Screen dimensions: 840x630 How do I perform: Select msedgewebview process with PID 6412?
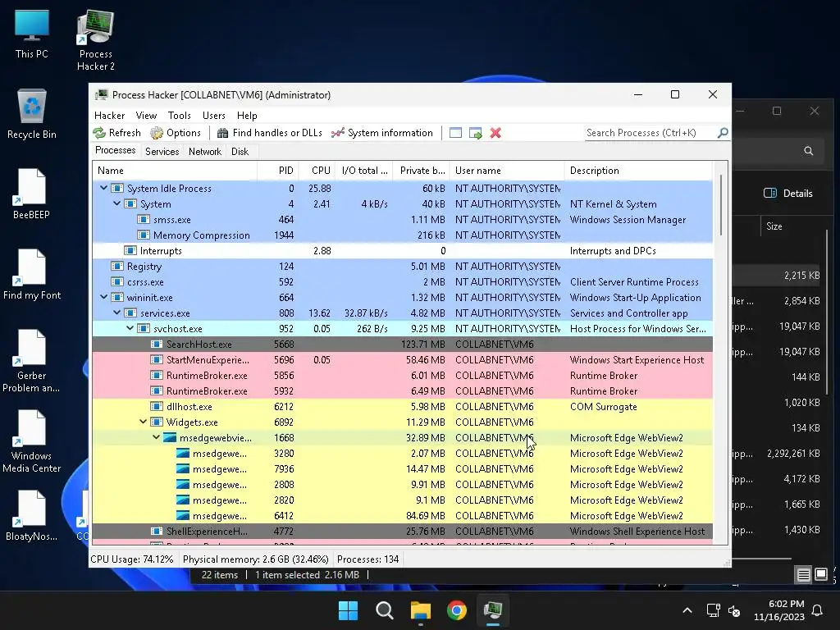402,515
